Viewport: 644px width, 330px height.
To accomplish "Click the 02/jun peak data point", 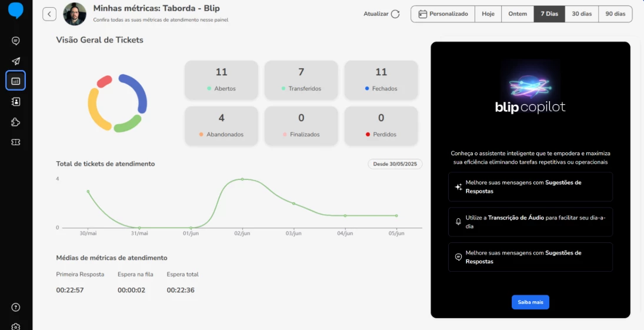I will (x=242, y=179).
